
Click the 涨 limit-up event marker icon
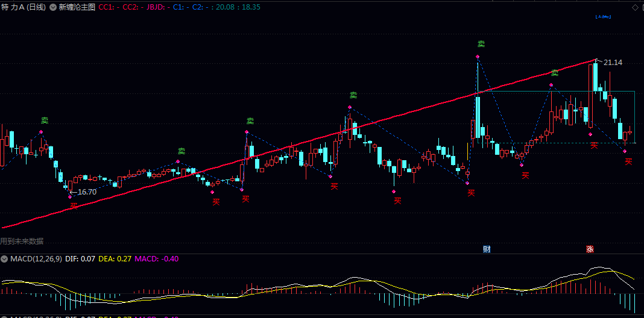tap(590, 249)
